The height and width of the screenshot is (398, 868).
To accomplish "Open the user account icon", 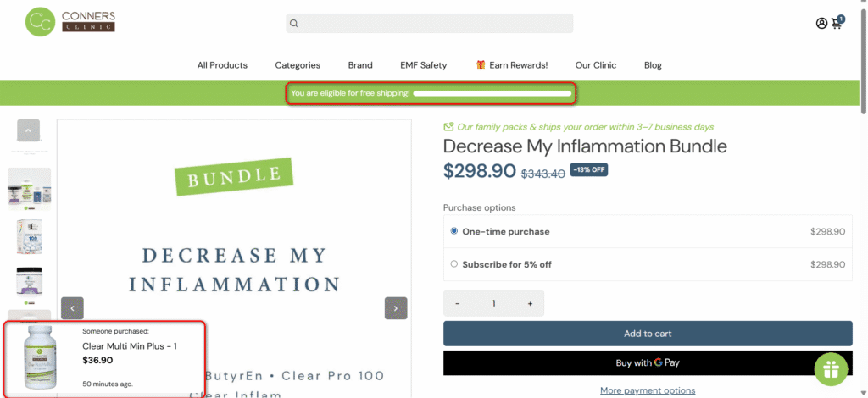I will click(821, 24).
